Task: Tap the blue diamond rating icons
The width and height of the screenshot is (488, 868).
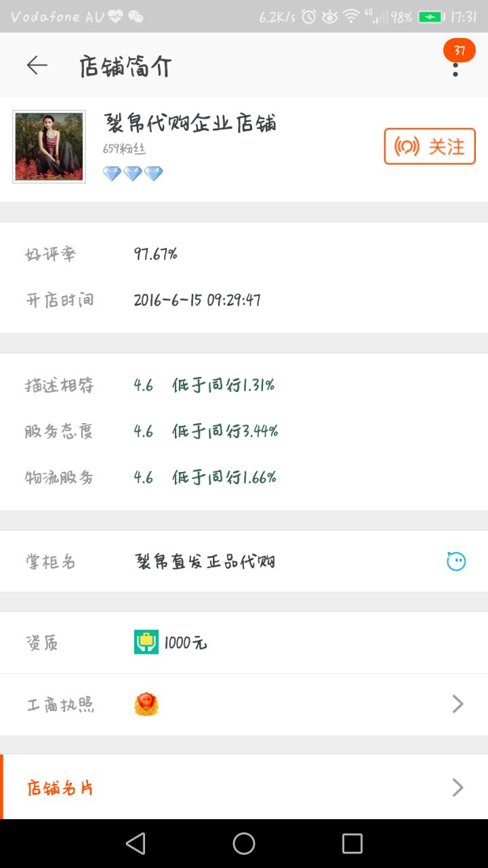Action: (x=133, y=174)
